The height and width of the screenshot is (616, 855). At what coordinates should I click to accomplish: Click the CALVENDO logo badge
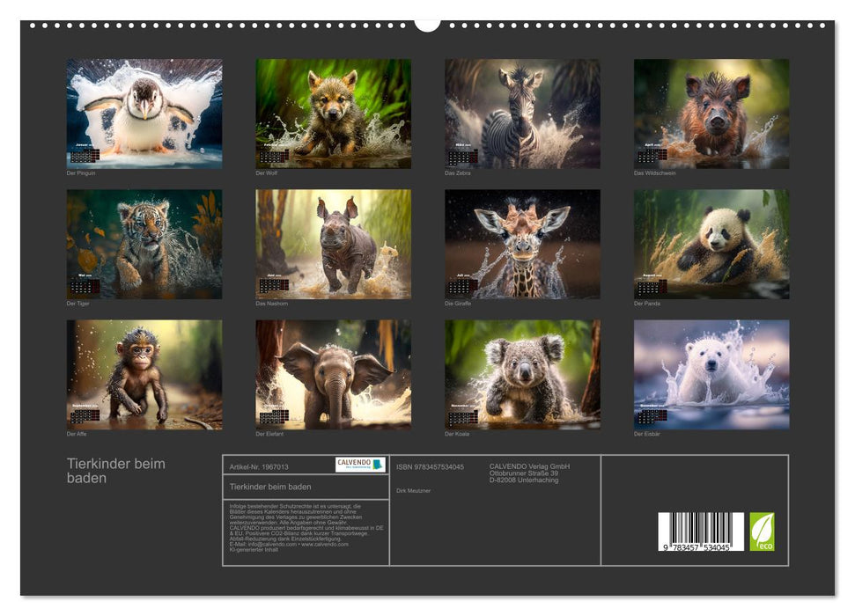[360, 464]
